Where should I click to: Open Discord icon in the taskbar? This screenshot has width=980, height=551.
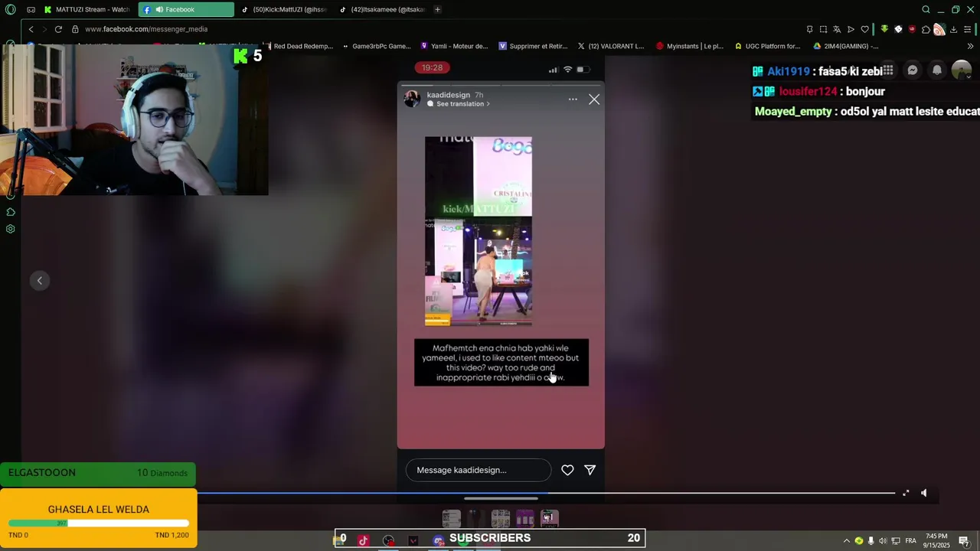click(438, 540)
